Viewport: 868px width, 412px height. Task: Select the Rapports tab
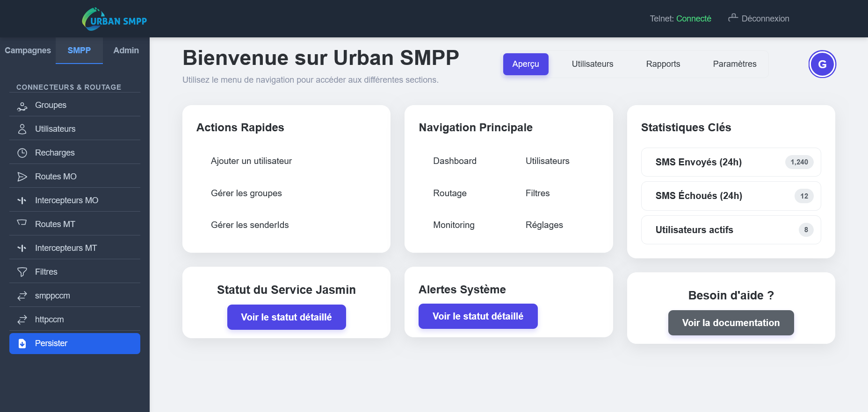[x=663, y=64]
